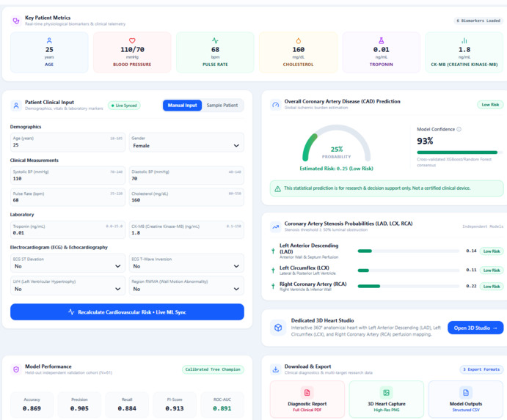This screenshot has width=507, height=420.
Task: Download the 3D Heart Capture PNG
Action: (x=387, y=399)
